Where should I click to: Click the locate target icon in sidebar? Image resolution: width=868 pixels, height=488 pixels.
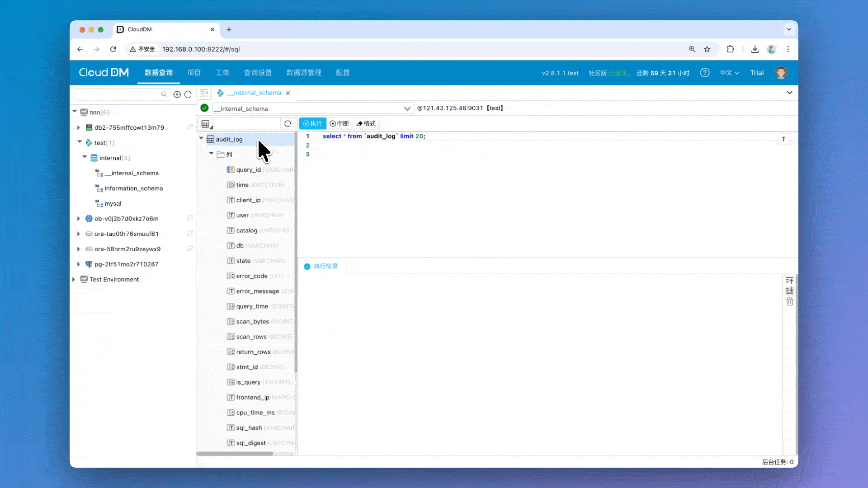177,94
